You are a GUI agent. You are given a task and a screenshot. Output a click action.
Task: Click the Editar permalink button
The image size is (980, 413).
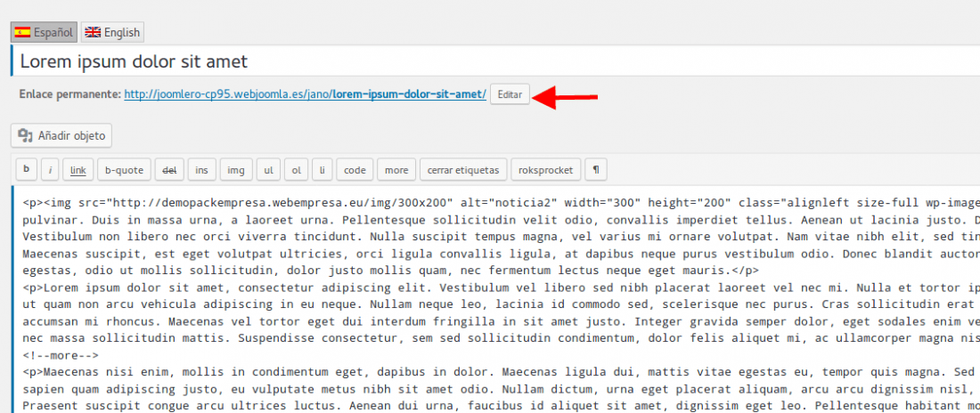click(x=510, y=94)
